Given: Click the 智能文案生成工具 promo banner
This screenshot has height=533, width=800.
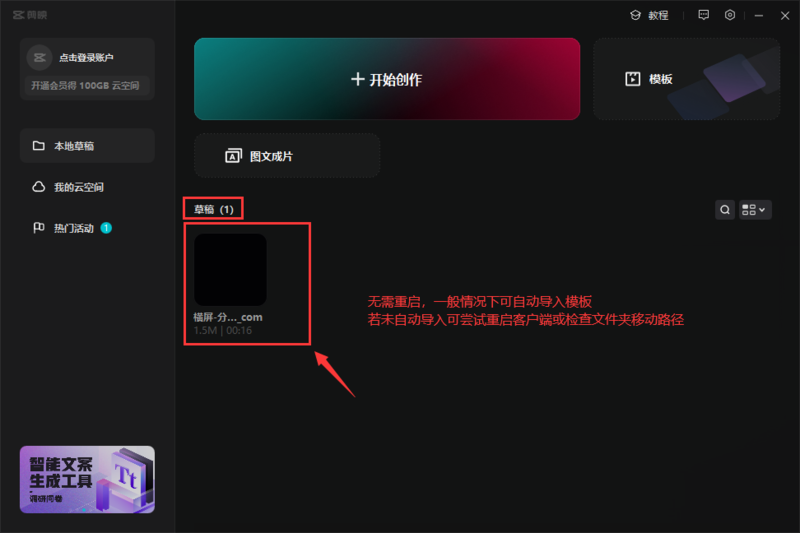Looking at the screenshot, I should pyautogui.click(x=87, y=479).
